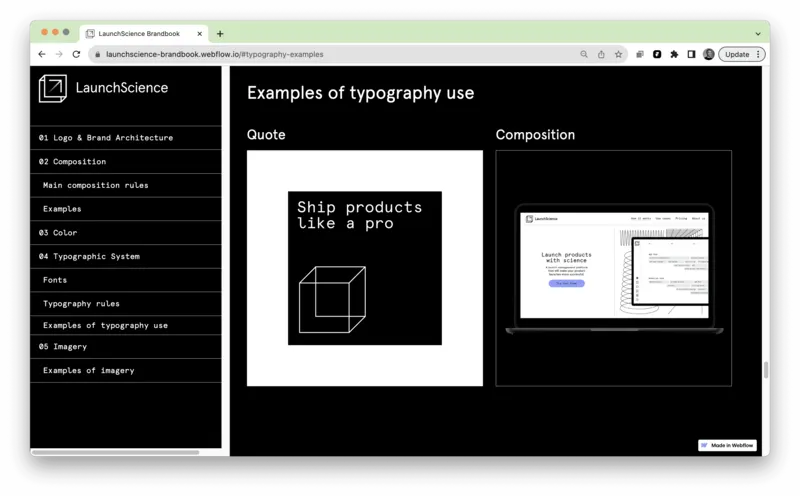Open 03 Color section
Screen dimensions: 800x496
[126, 233]
